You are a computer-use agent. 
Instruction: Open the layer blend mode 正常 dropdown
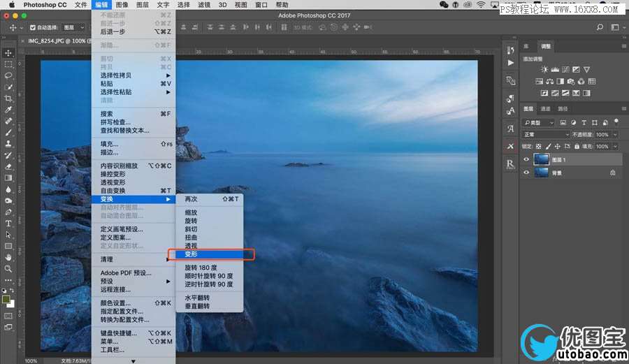pos(546,134)
